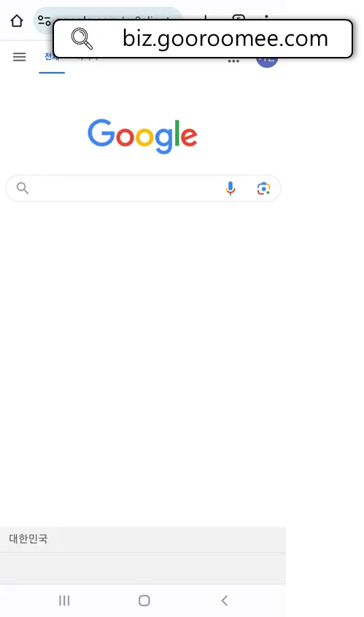The image size is (364, 617).
Task: Click the Google logo
Action: tap(142, 136)
